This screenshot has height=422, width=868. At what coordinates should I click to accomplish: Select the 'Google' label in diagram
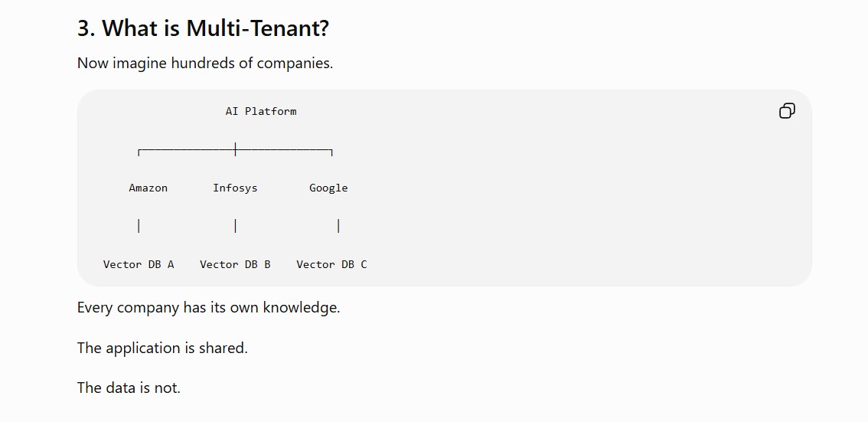click(x=328, y=188)
